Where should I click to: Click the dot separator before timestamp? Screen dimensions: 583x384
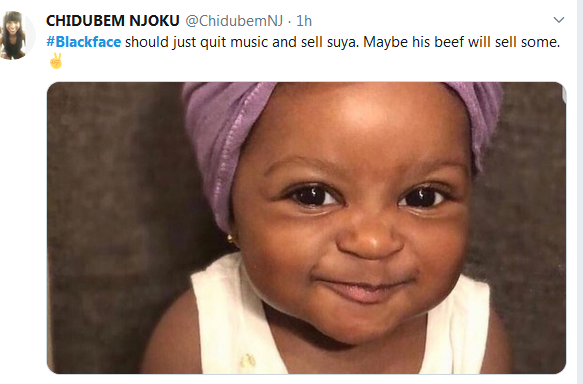(290, 22)
